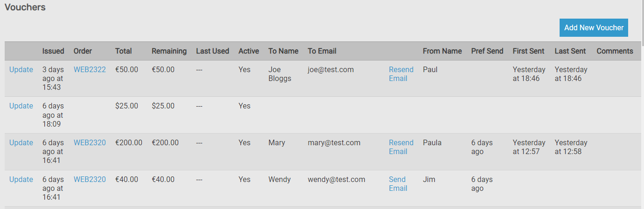Select the joe@test.com email cell
The image size is (644, 209).
pos(331,69)
